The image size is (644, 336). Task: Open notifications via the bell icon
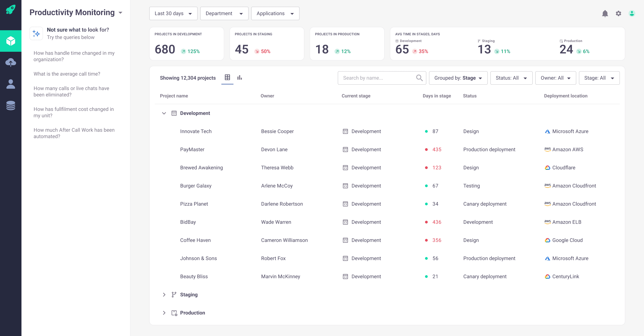pos(605,13)
